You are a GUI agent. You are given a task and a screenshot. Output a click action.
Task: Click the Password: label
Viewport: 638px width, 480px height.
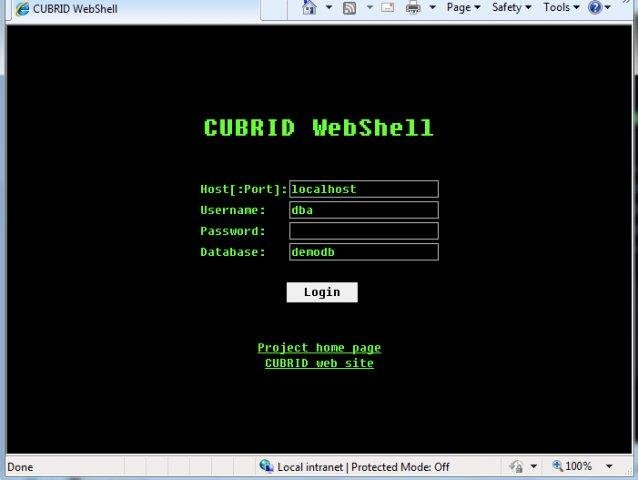click(x=233, y=231)
